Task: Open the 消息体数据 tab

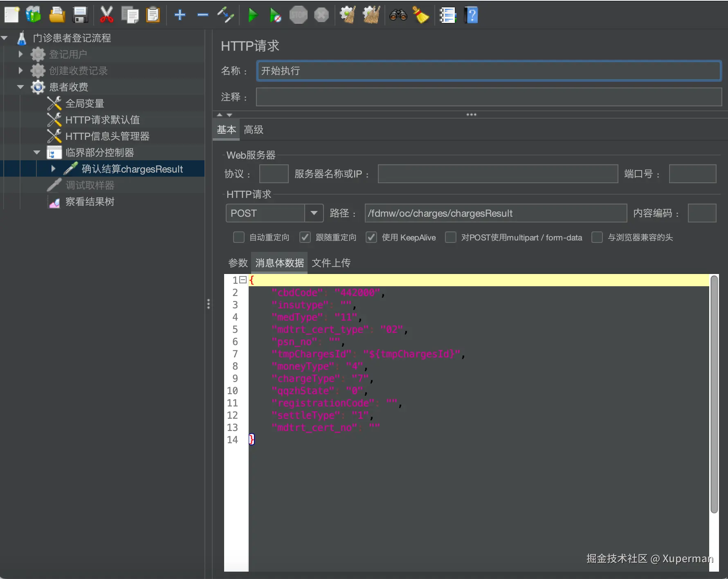Action: [280, 263]
